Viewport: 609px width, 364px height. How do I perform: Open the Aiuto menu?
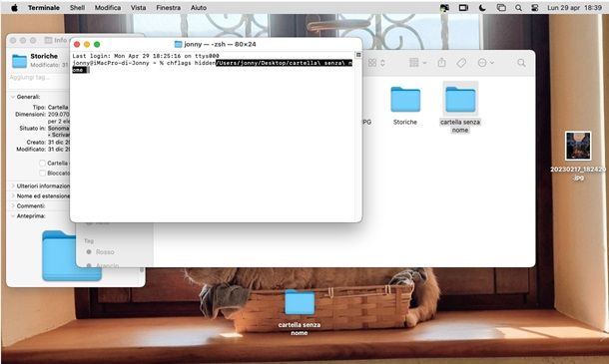[x=199, y=8]
